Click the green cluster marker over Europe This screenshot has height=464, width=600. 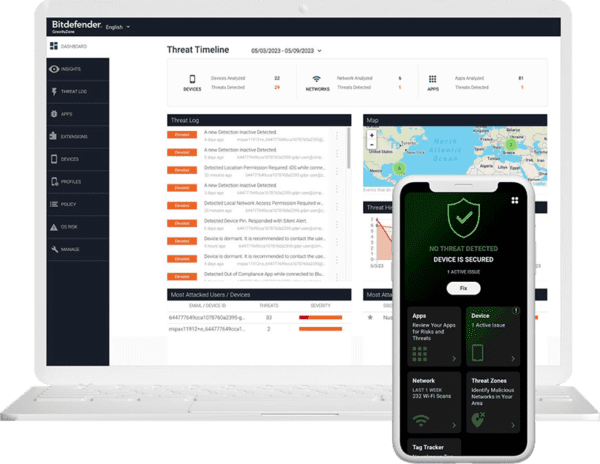510,145
